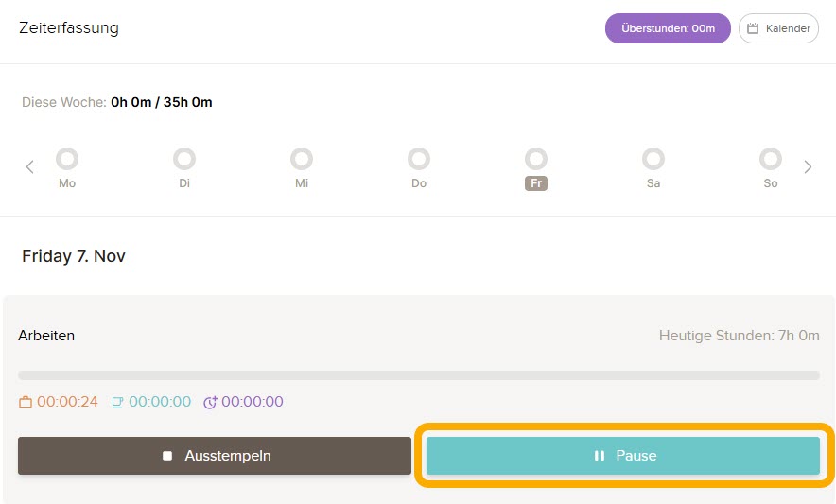Click the calendar icon in Kalender button

coord(753,29)
